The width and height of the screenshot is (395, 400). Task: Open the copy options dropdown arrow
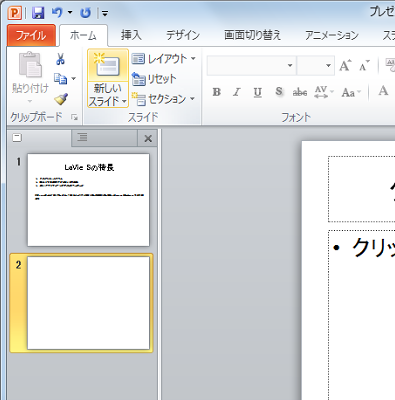coord(74,79)
